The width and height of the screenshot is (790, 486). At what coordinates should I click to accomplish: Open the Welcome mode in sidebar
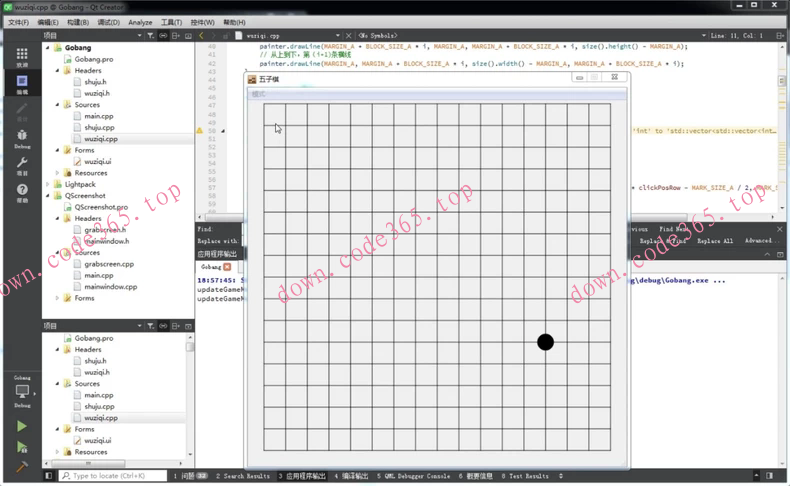[x=22, y=57]
